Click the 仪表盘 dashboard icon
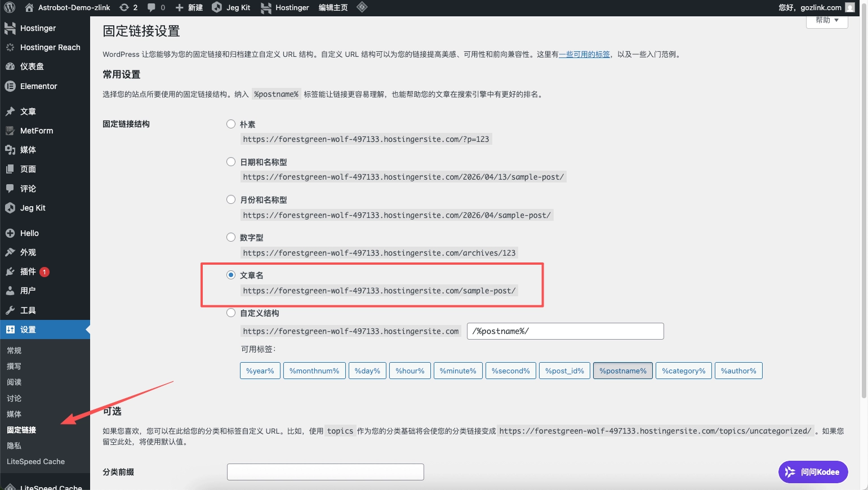868x490 pixels. (x=10, y=66)
